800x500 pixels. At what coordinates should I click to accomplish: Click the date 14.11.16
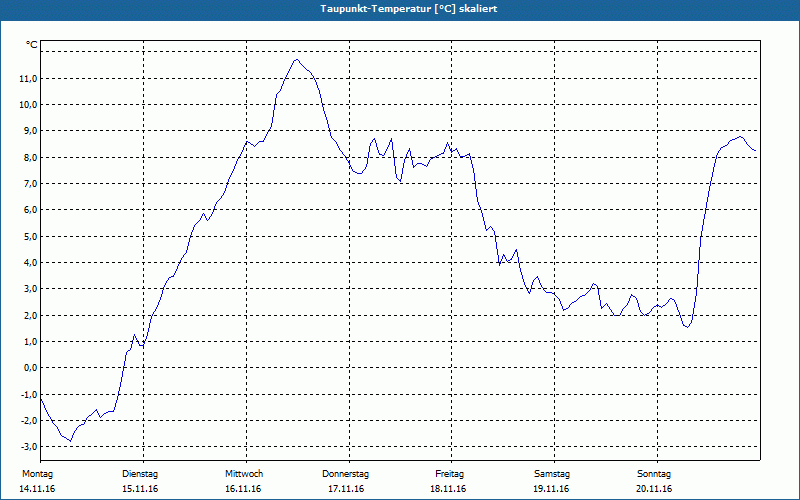click(37, 489)
